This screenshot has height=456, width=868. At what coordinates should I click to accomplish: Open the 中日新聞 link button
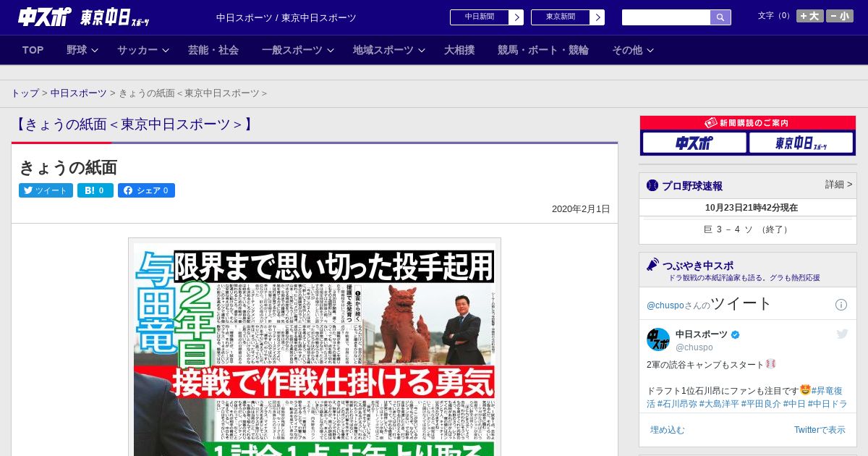tap(480, 17)
